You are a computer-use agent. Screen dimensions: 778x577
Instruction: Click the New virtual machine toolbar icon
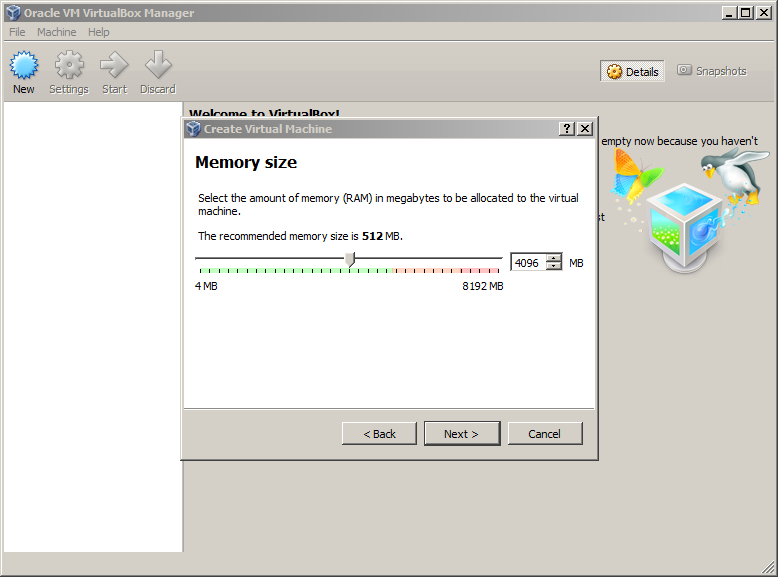pos(23,65)
